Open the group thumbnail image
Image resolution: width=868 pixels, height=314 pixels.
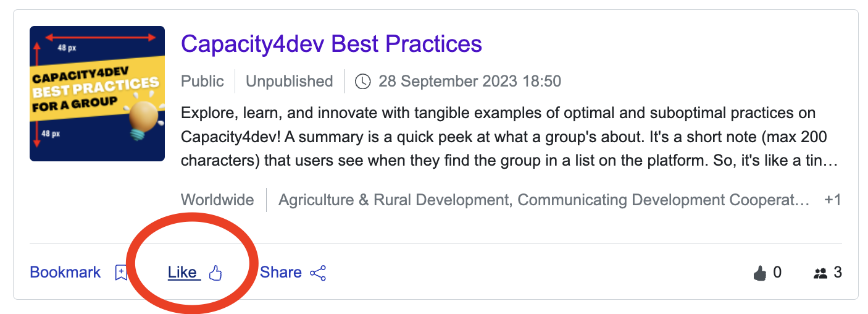click(x=97, y=93)
